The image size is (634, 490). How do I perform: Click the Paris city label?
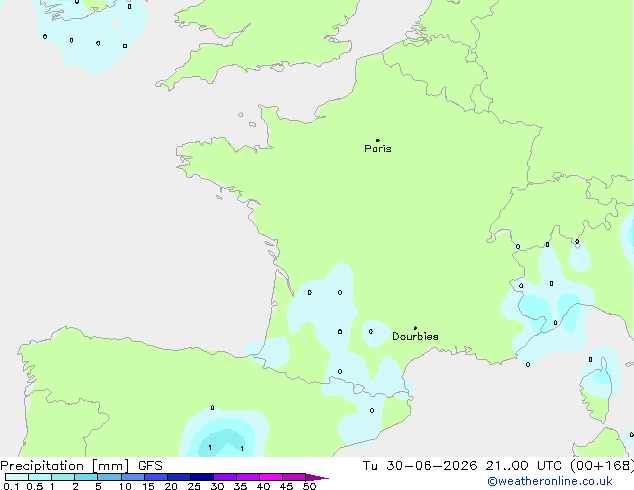[x=378, y=149]
